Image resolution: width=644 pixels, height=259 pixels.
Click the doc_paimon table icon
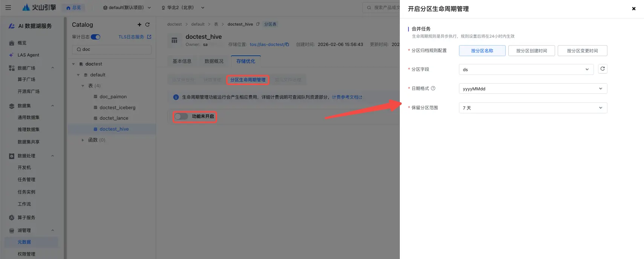coord(95,97)
